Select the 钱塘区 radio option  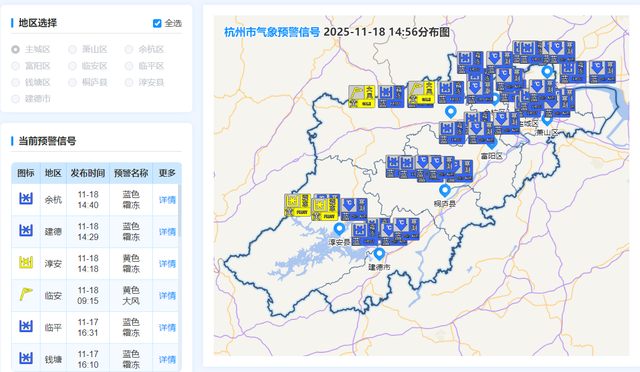16,82
